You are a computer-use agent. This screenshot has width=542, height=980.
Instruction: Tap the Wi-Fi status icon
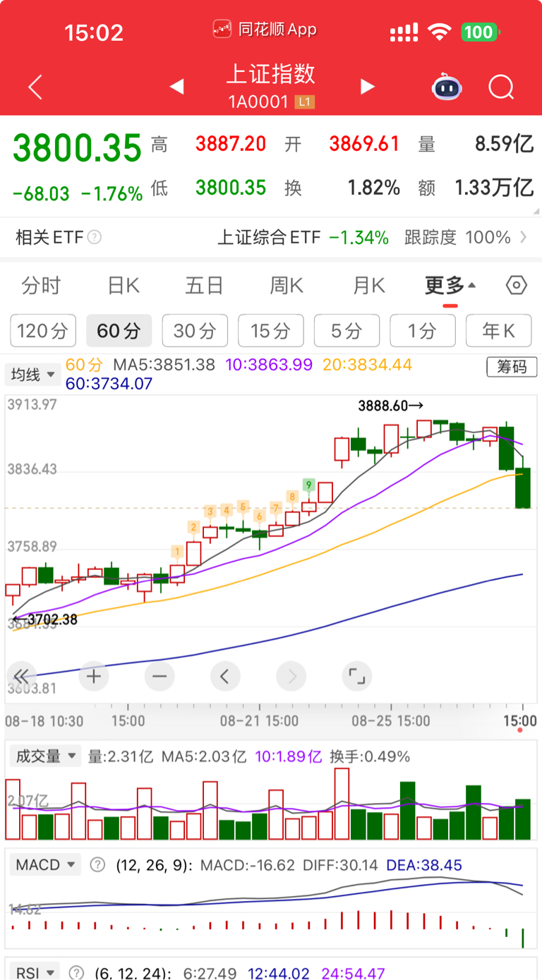click(x=440, y=32)
